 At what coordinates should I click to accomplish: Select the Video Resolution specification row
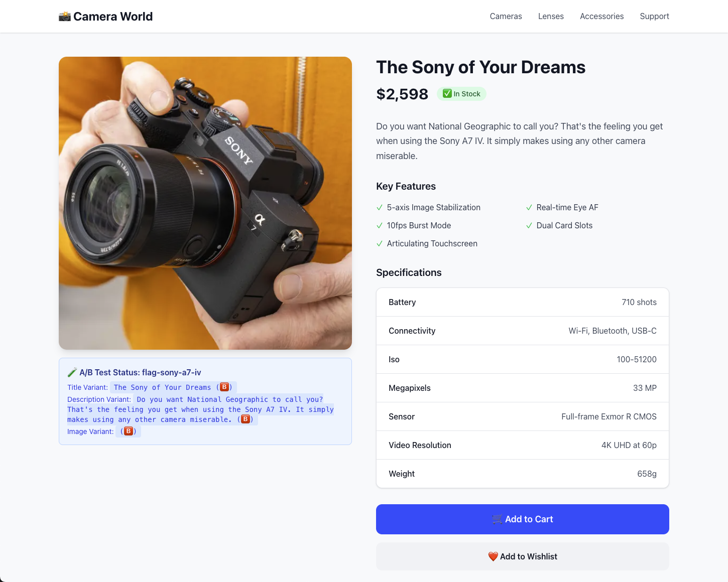click(523, 445)
